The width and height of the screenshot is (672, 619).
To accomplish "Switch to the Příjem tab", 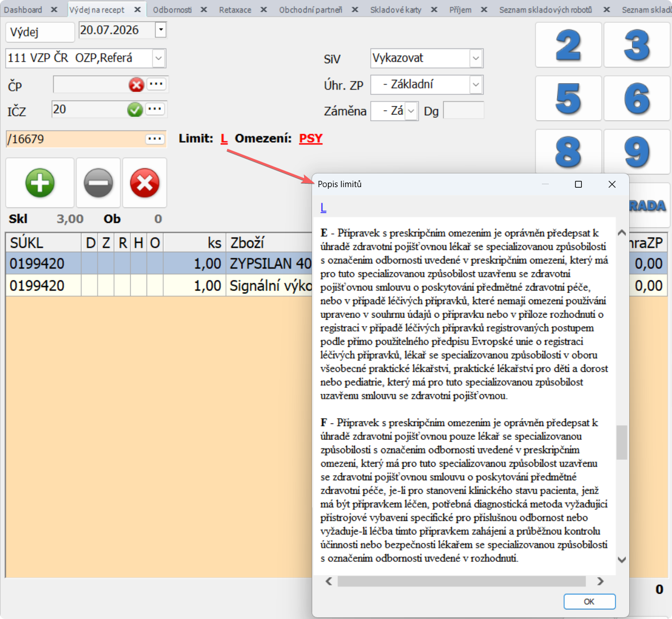I will (460, 10).
